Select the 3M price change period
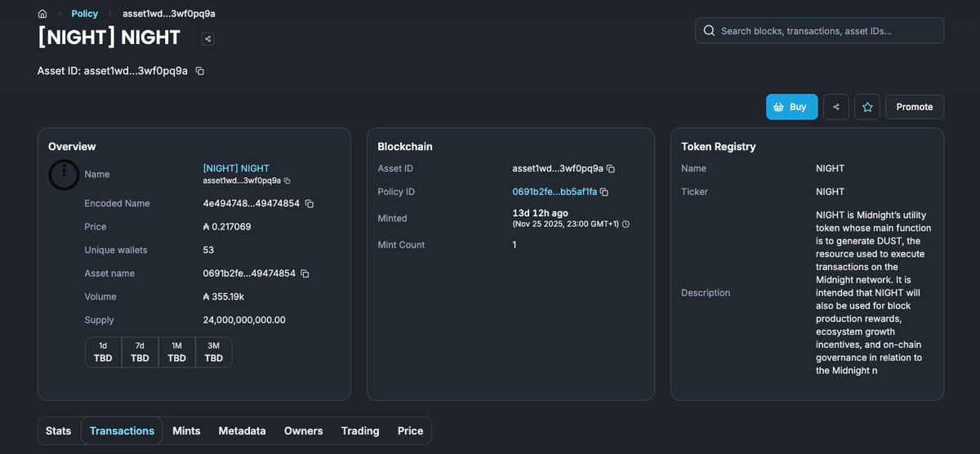Screen dimensions: 980x454 click(214, 352)
